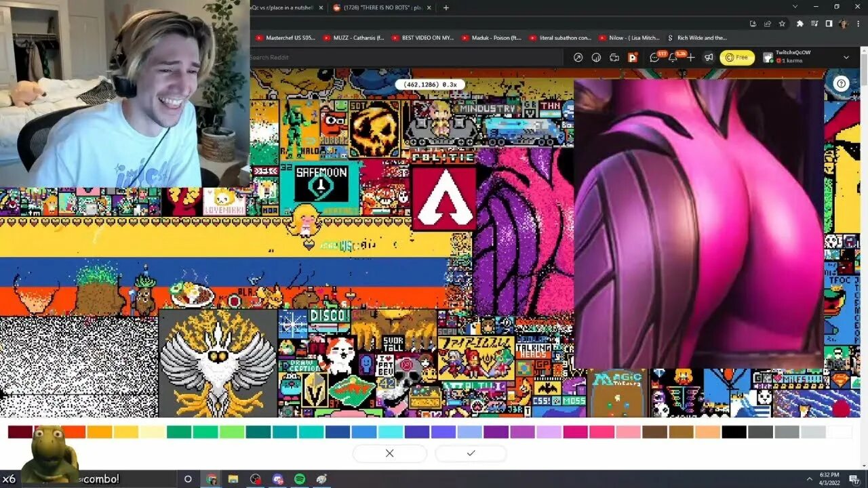Select the orange color swatch
The height and width of the screenshot is (488, 868).
point(100,432)
